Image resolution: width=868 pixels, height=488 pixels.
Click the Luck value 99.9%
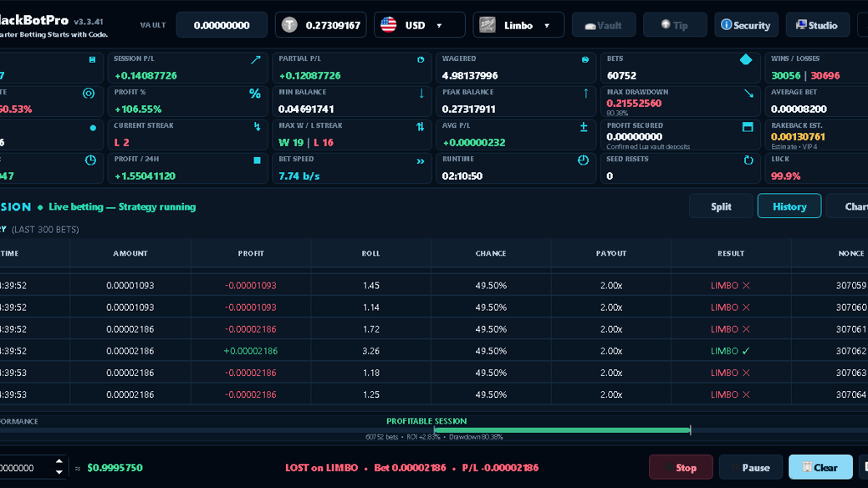[785, 176]
